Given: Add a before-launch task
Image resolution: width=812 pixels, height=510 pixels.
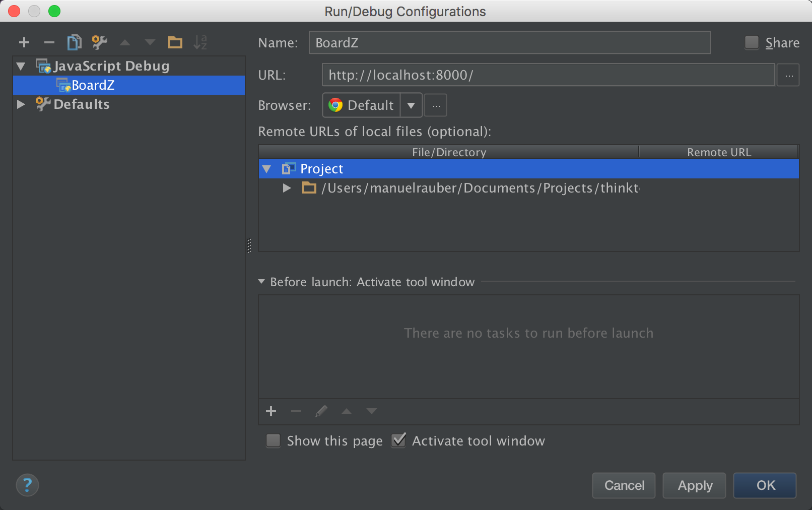Looking at the screenshot, I should pyautogui.click(x=271, y=411).
